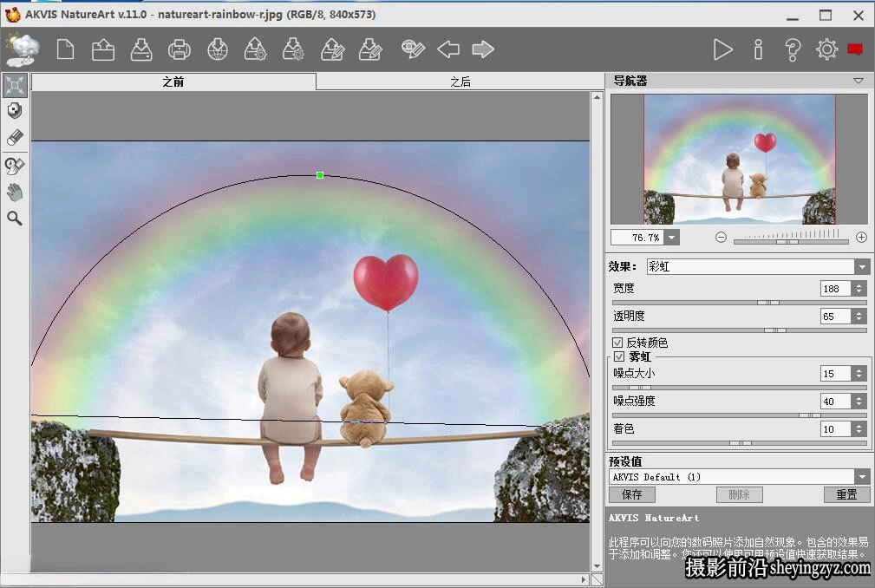Click the green rainbow arc control point
Image resolution: width=875 pixels, height=588 pixels.
pyautogui.click(x=320, y=175)
